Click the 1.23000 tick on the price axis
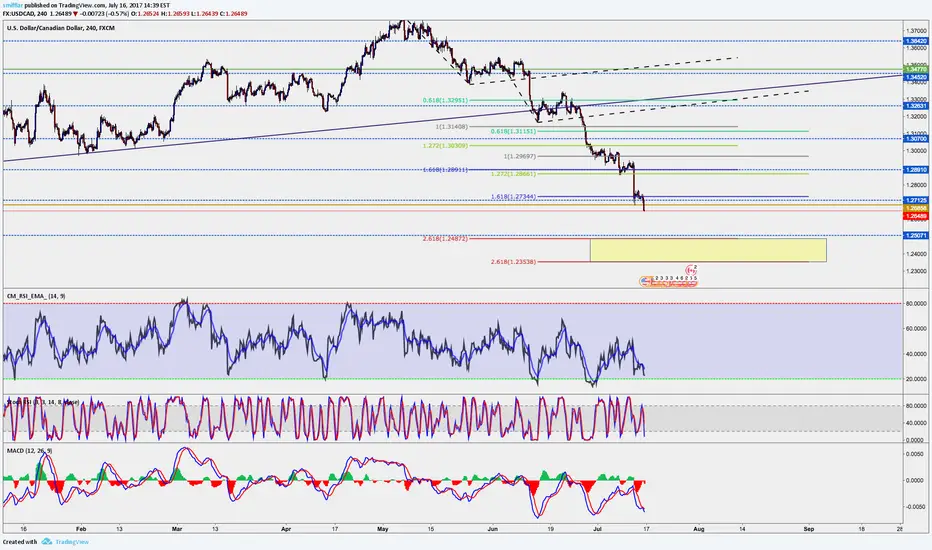The image size is (932, 550). coord(917,271)
